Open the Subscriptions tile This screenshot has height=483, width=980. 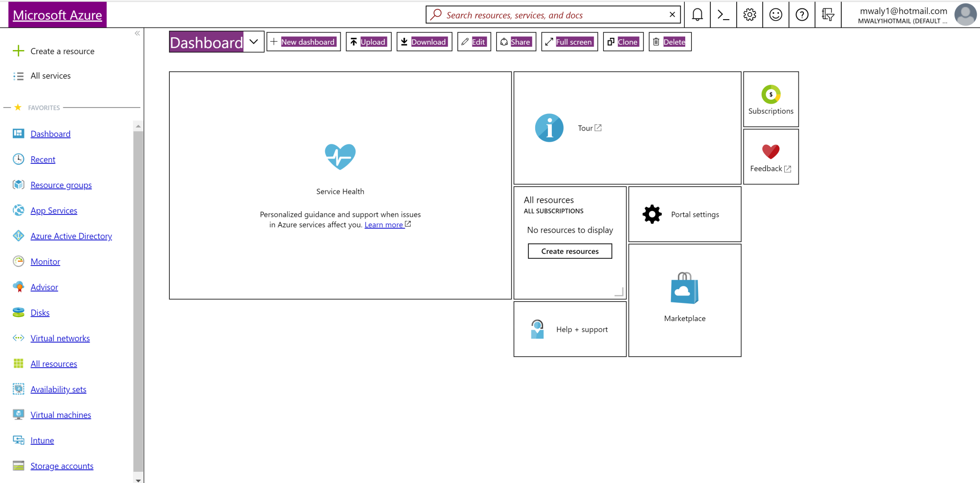[x=771, y=100]
